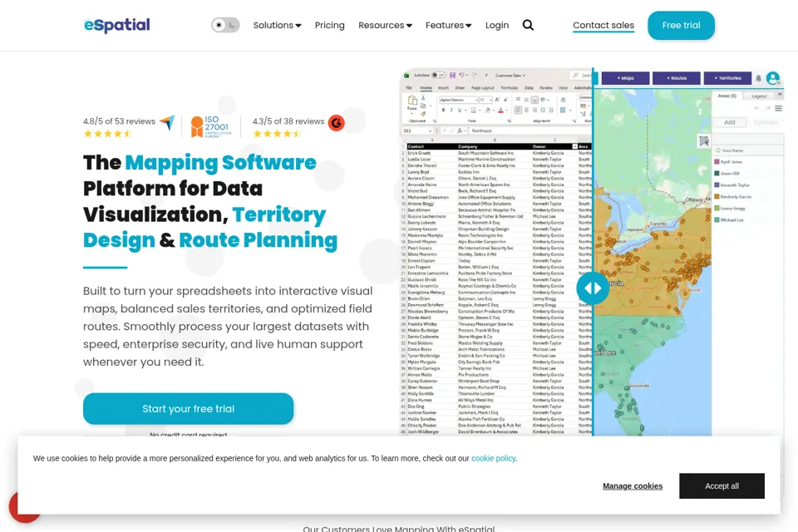Click the + Territories button on the map

tap(728, 78)
